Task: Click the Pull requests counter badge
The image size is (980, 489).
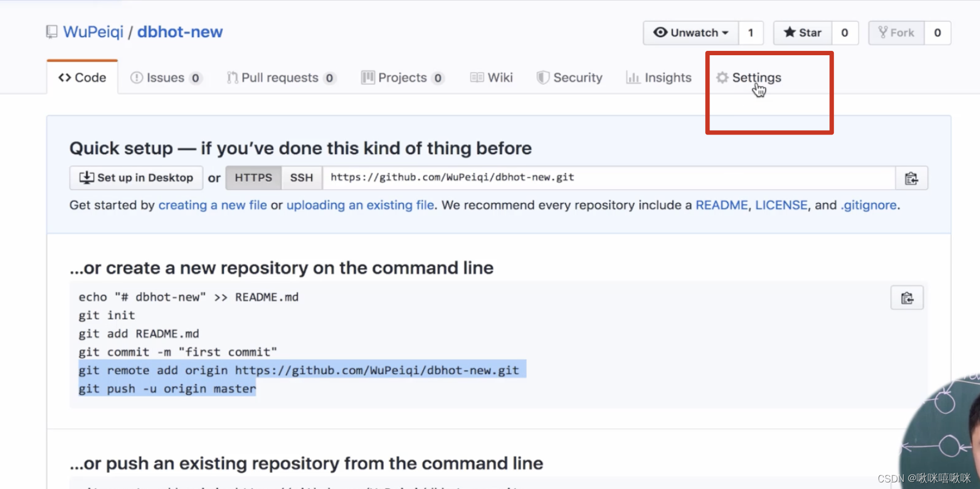Action: 329,78
